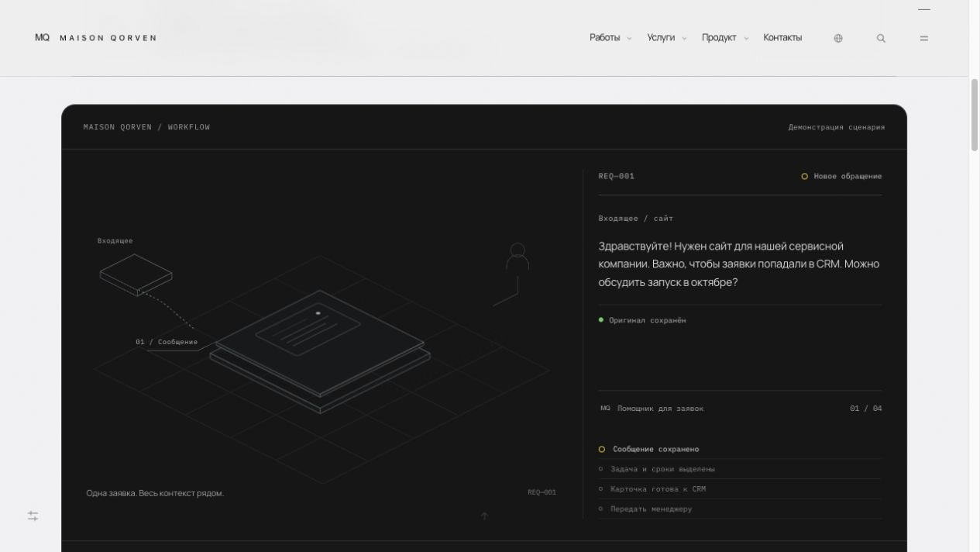Click the up arrow icon
This screenshot has height=552, width=980.
click(x=484, y=516)
